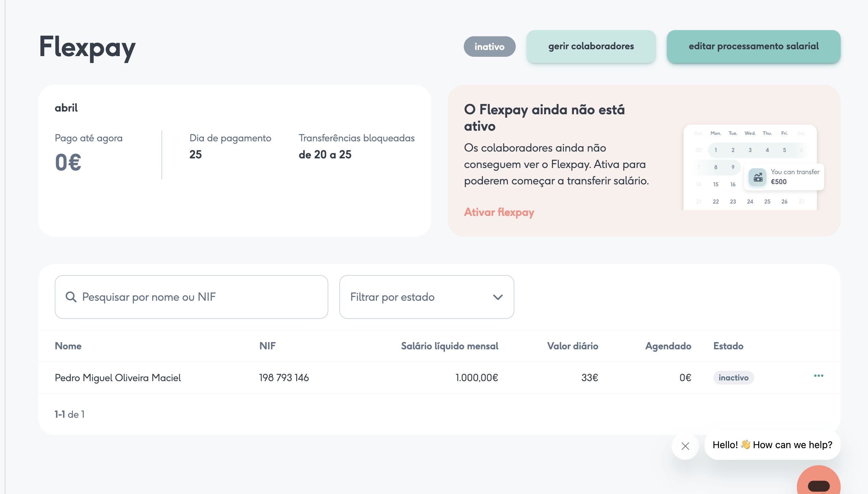Dismiss the chat greeting with X
The width and height of the screenshot is (868, 494).
tap(685, 446)
